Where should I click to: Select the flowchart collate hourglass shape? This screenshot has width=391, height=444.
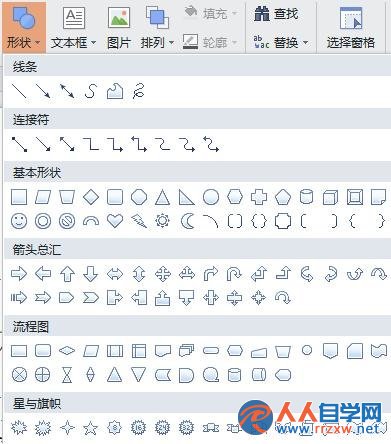click(x=67, y=375)
